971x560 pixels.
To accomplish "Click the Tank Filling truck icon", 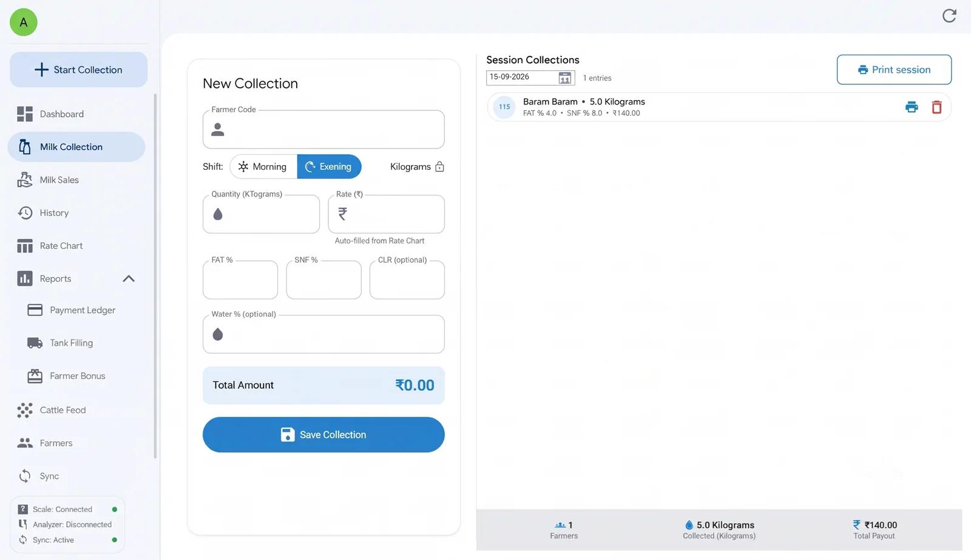I will 35,343.
